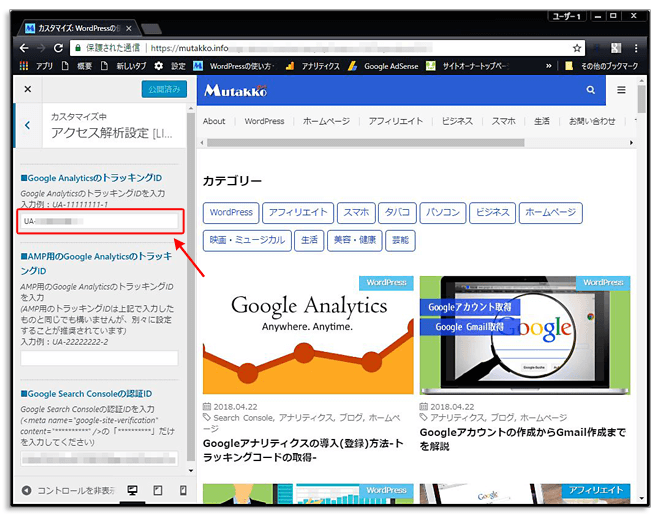The width and height of the screenshot is (660, 517).
Task: Open the アナリティクス bookmark
Action: (x=313, y=66)
